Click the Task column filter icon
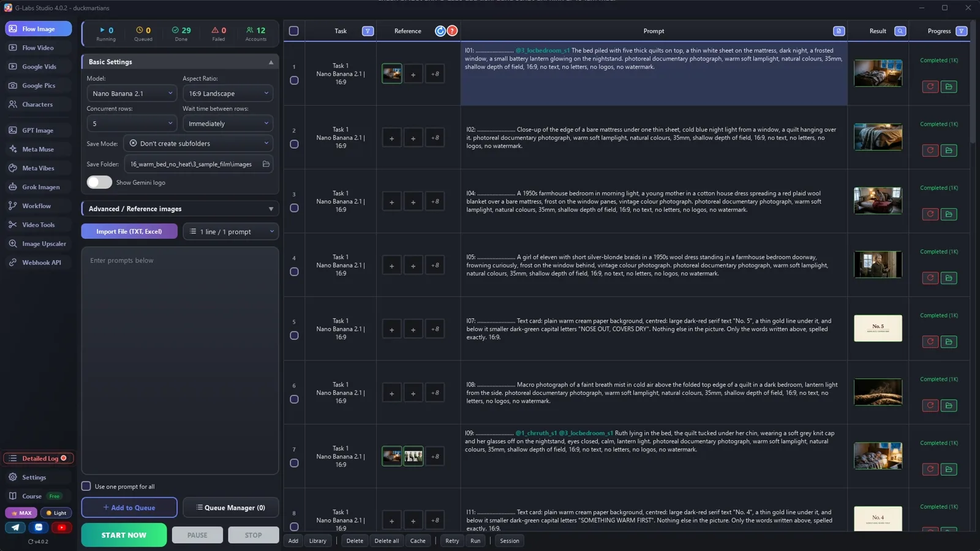The height and width of the screenshot is (551, 980). click(x=367, y=31)
